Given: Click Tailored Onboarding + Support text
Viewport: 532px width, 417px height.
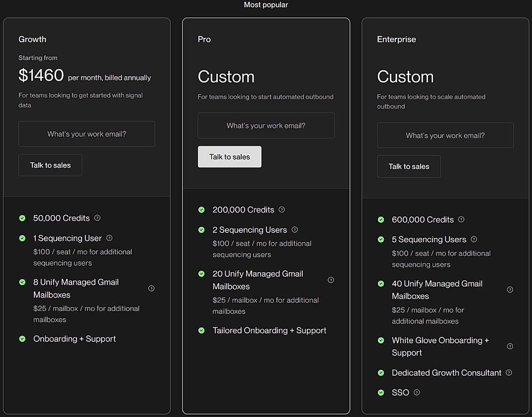Looking at the screenshot, I should 269,330.
